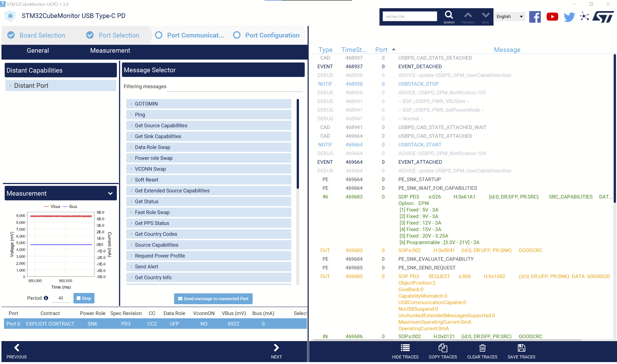Image resolution: width=617 pixels, height=364 pixels.
Task: Save traces with the save icon
Action: (x=521, y=348)
